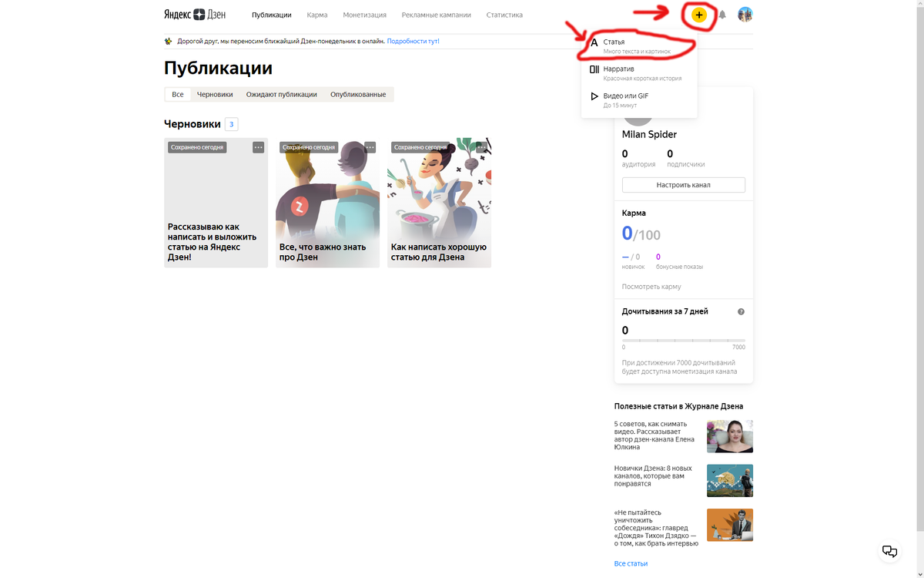Click the Milan Spider channel name
The width and height of the screenshot is (924, 578).
point(649,135)
